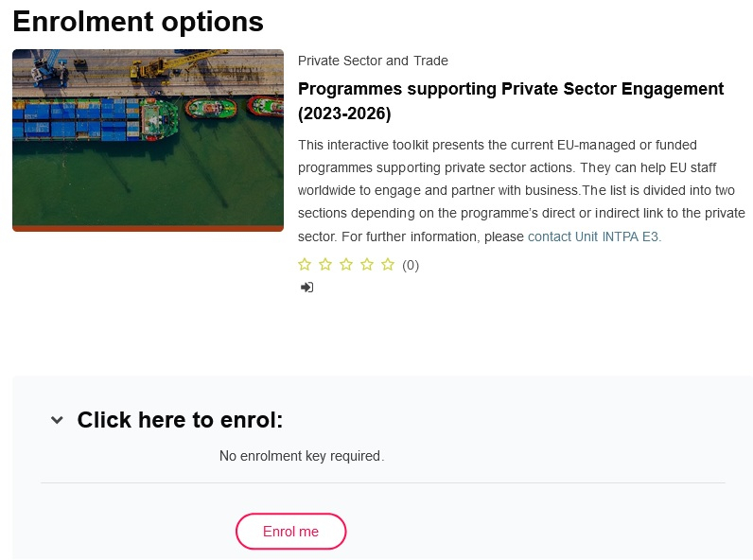Click the (0) rating count
The height and width of the screenshot is (560, 753).
coord(411,265)
